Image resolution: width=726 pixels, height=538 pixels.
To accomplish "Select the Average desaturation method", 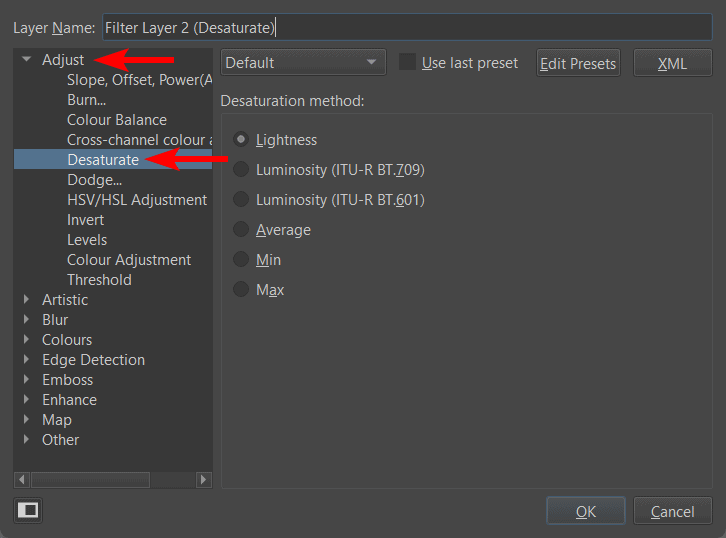I will coord(241,230).
